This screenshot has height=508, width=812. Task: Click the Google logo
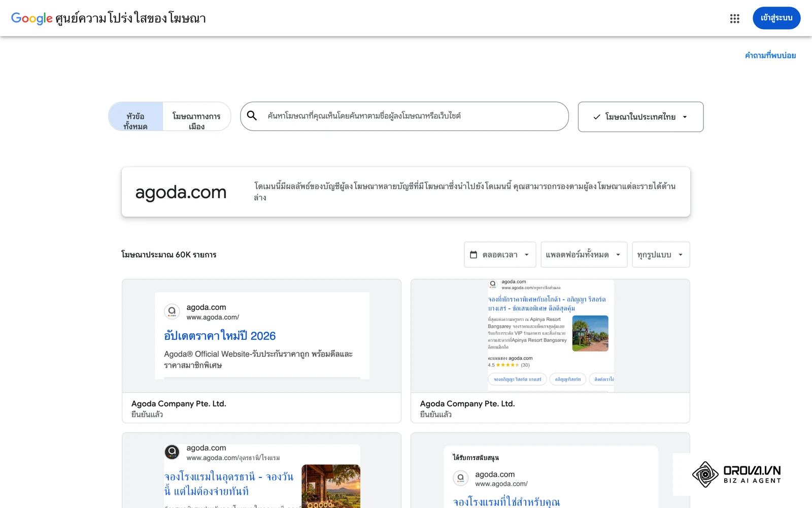pyautogui.click(x=31, y=18)
